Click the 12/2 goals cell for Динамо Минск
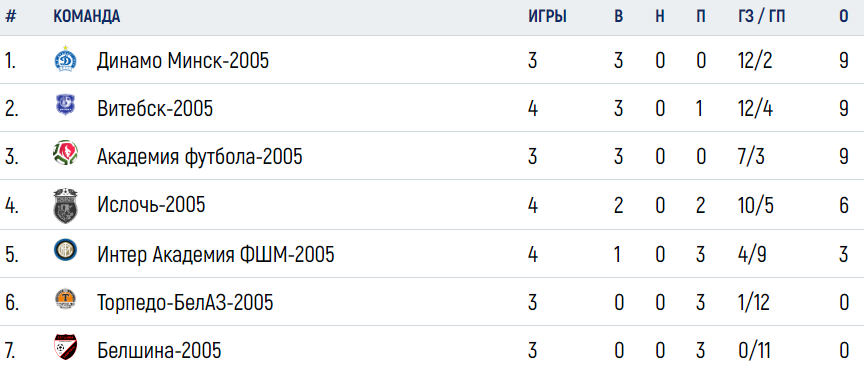The image size is (864, 370). pos(755,60)
